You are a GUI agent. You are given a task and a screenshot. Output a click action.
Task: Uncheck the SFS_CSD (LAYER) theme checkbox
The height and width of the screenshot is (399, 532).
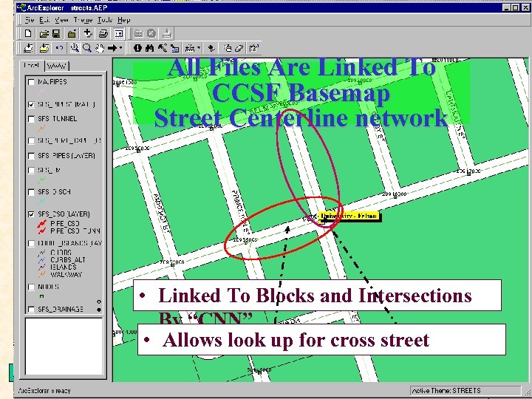coord(31,214)
